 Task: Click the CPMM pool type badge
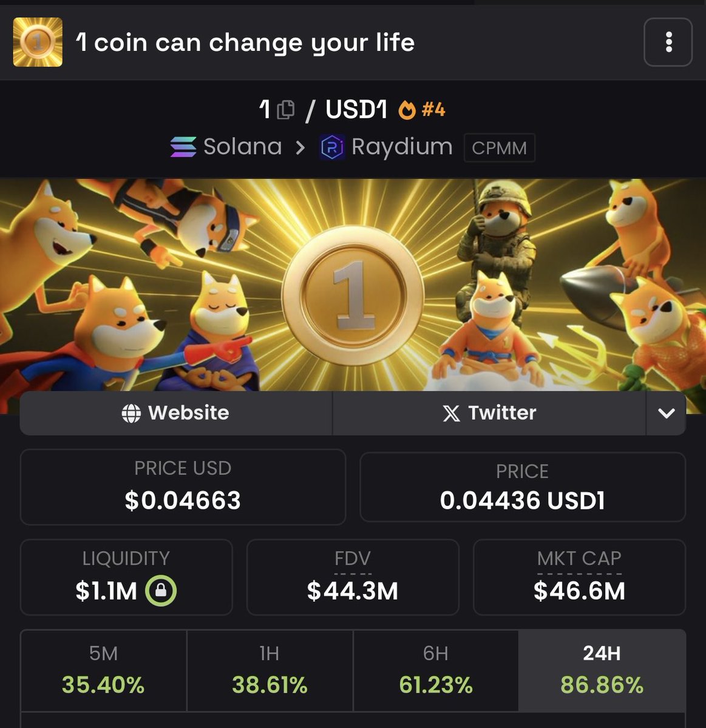click(x=499, y=148)
